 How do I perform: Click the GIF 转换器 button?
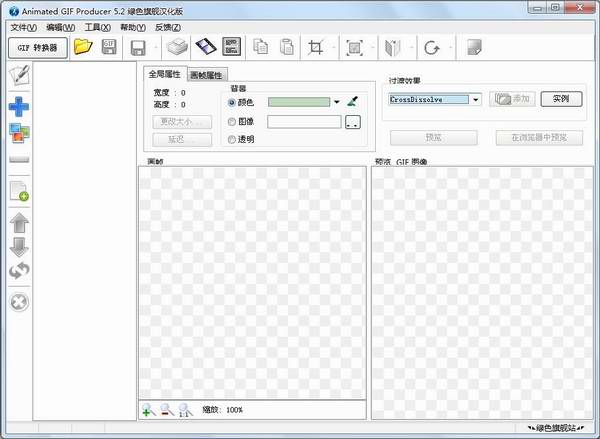click(x=38, y=48)
